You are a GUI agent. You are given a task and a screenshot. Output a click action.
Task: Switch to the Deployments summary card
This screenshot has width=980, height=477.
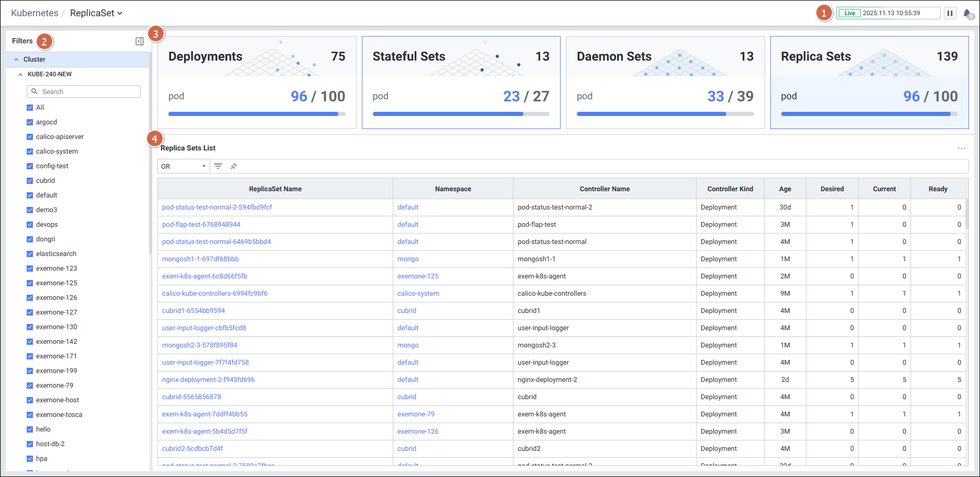[x=257, y=82]
